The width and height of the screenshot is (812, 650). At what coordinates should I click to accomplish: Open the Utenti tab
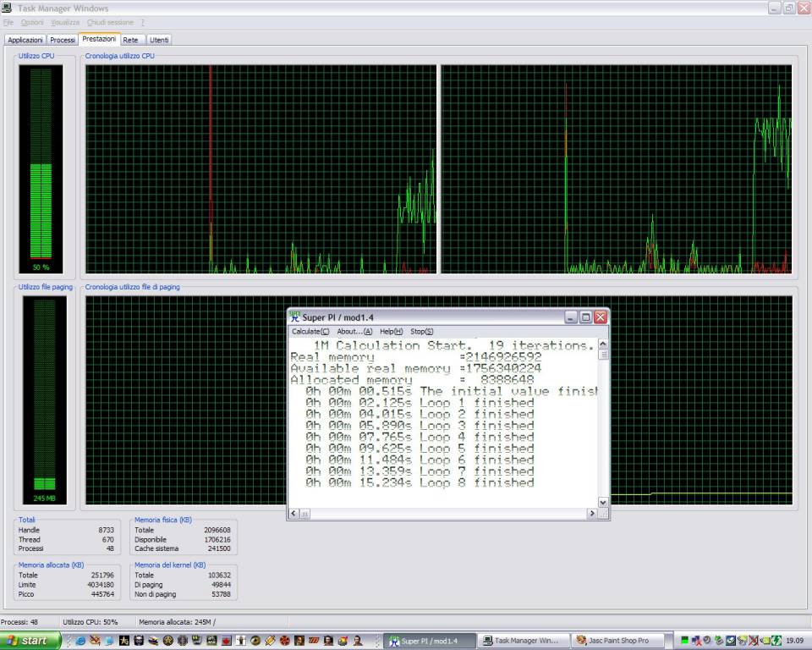click(x=159, y=40)
